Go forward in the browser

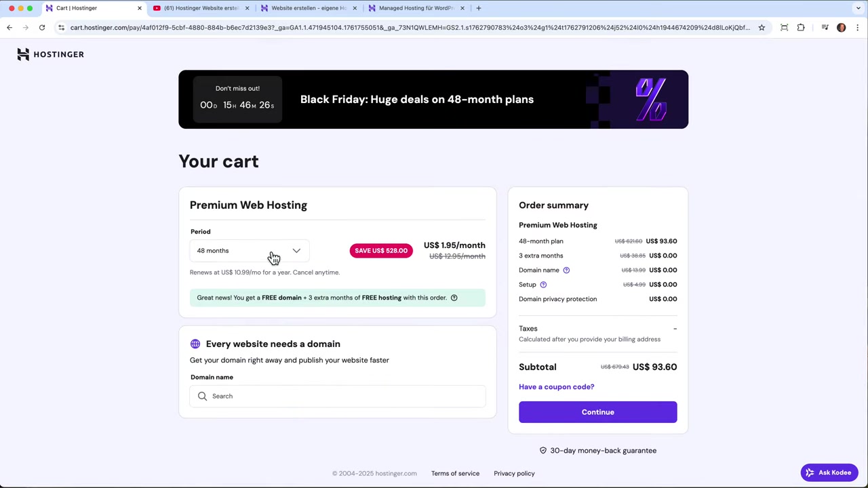[x=26, y=28]
